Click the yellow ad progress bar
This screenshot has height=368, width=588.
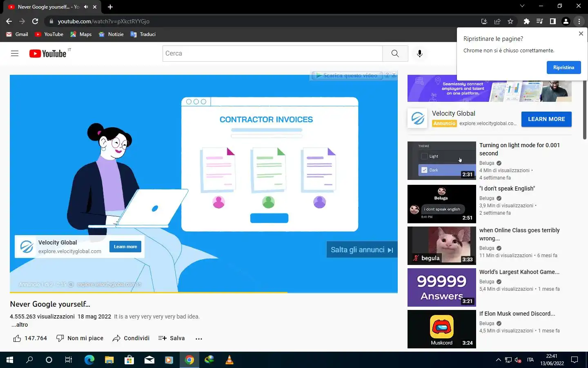point(149,292)
